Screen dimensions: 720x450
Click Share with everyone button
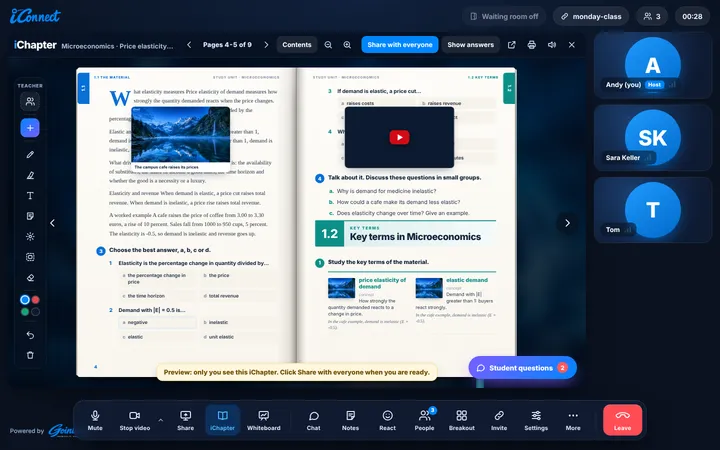click(399, 45)
